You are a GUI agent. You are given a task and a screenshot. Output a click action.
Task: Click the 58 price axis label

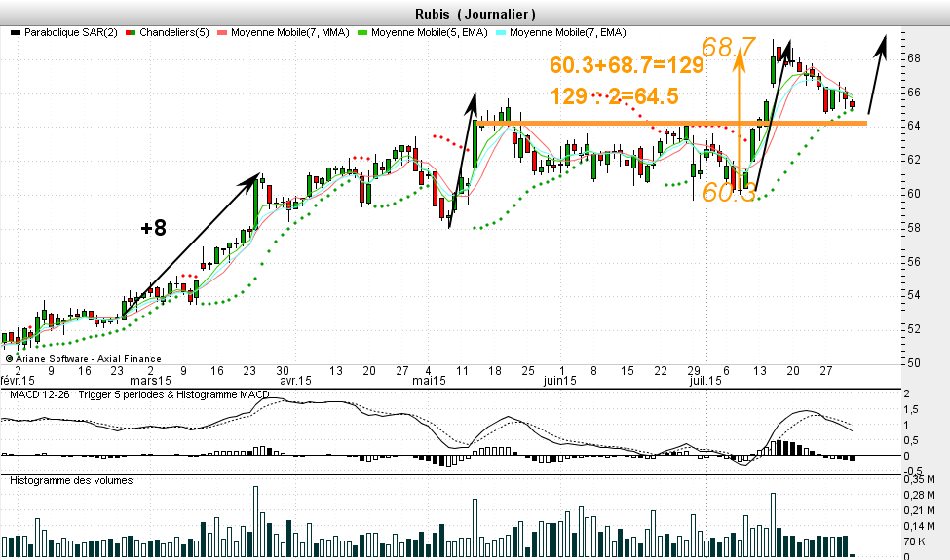point(914,228)
